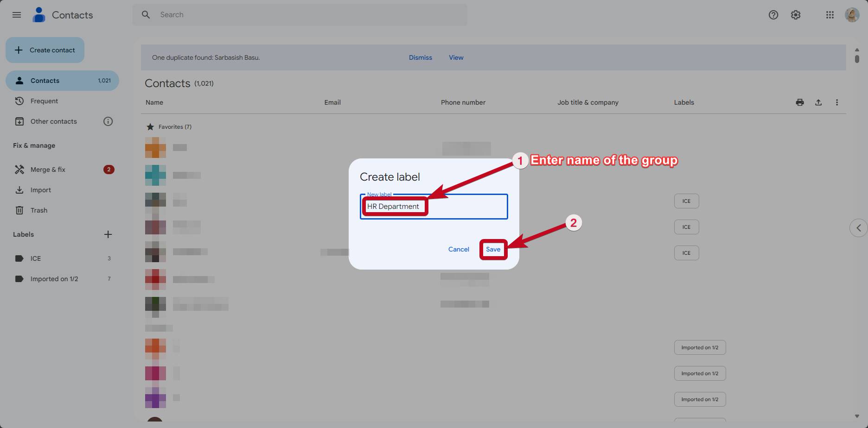The height and width of the screenshot is (428, 868).
Task: Click the Phone number column header
Action: coord(463,102)
